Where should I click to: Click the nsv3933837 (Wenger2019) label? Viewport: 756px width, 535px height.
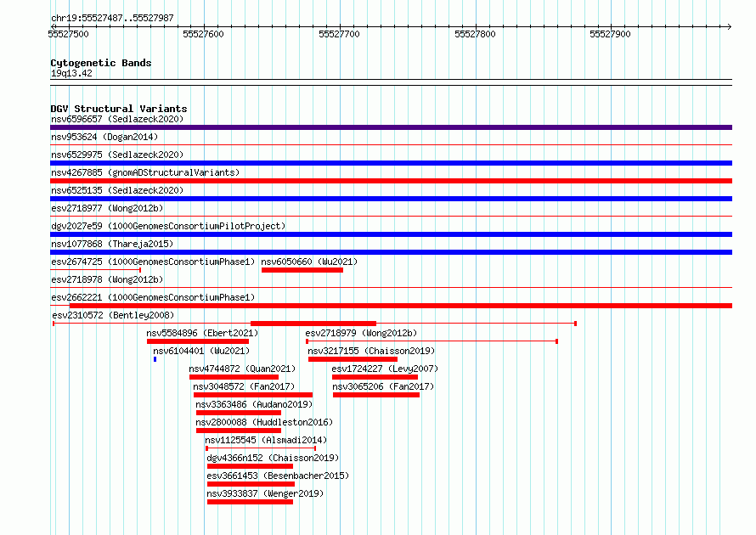pos(265,493)
